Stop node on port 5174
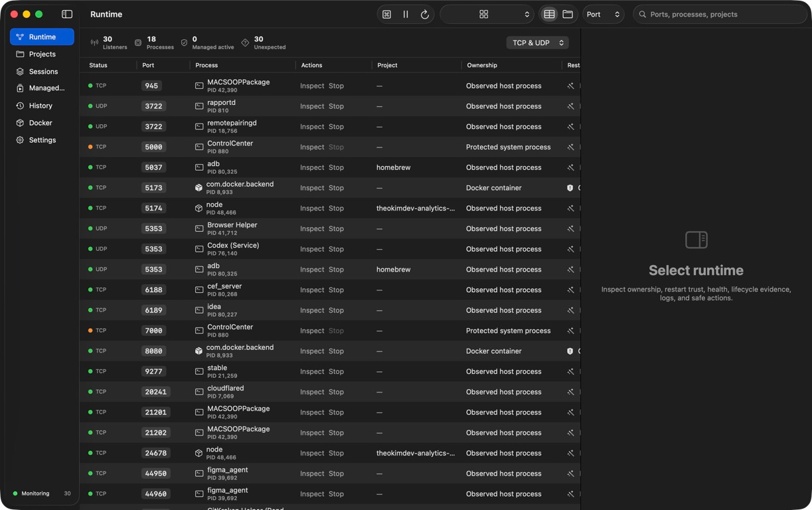This screenshot has height=510, width=812. [337, 209]
